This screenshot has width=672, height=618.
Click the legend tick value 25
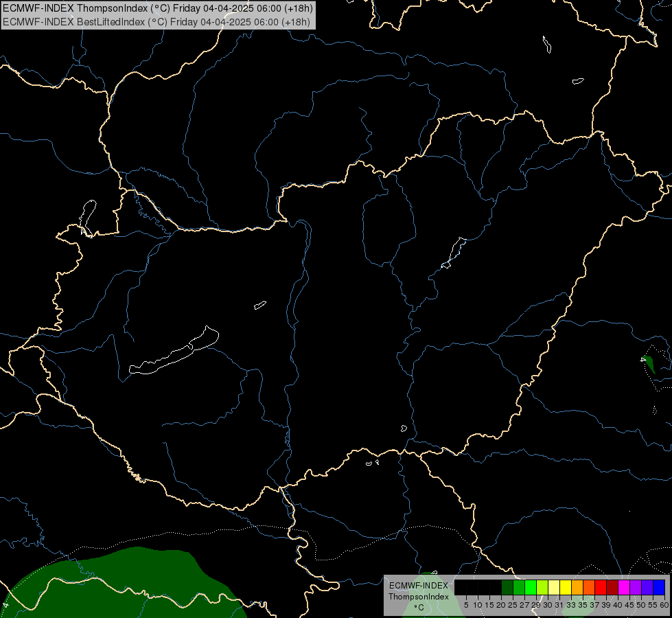coord(513,605)
